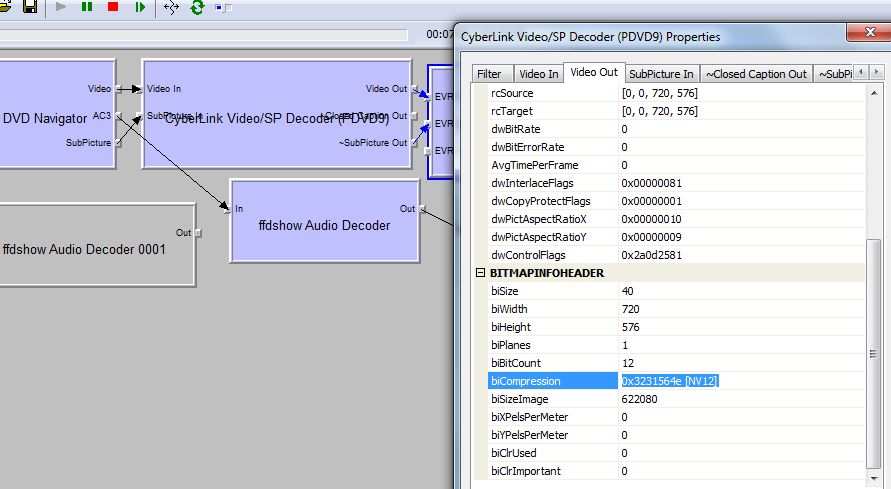Click ffdshow Audio Decoder 0001 Out pin

pyautogui.click(x=198, y=232)
